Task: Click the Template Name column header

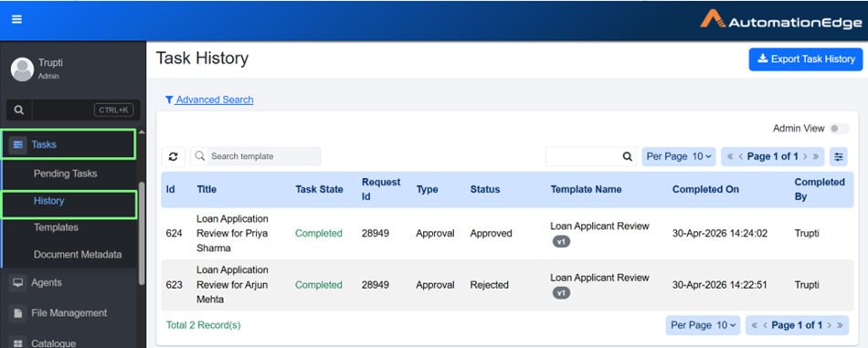Action: pos(586,189)
